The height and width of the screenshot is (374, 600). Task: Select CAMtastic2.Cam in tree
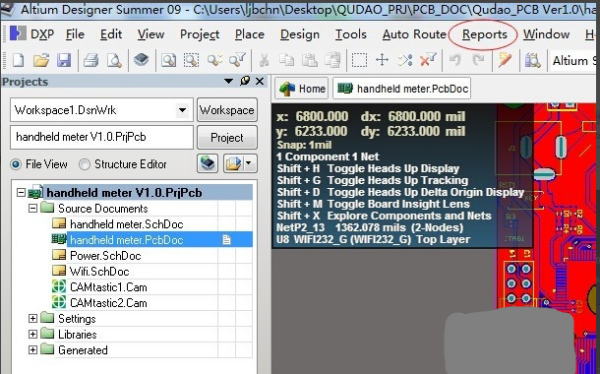point(108,303)
